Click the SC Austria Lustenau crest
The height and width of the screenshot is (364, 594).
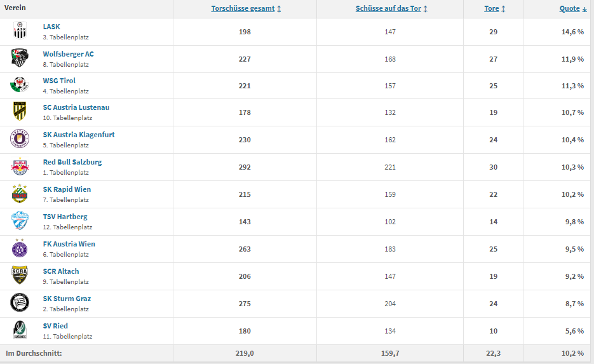20,111
